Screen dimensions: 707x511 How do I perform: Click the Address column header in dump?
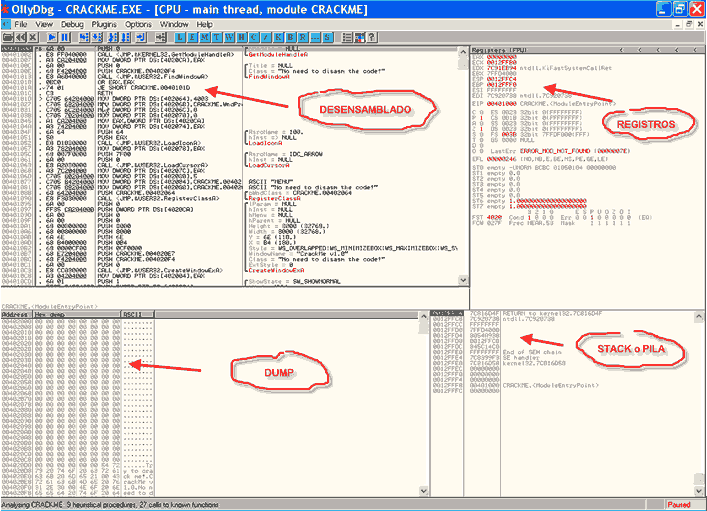pyautogui.click(x=16, y=313)
